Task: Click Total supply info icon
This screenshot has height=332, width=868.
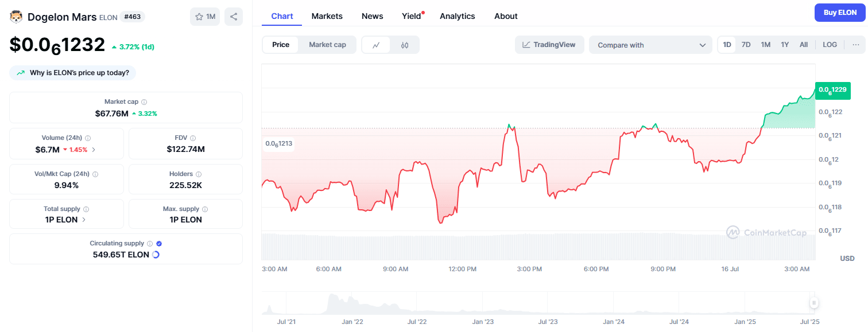Action: pos(86,209)
